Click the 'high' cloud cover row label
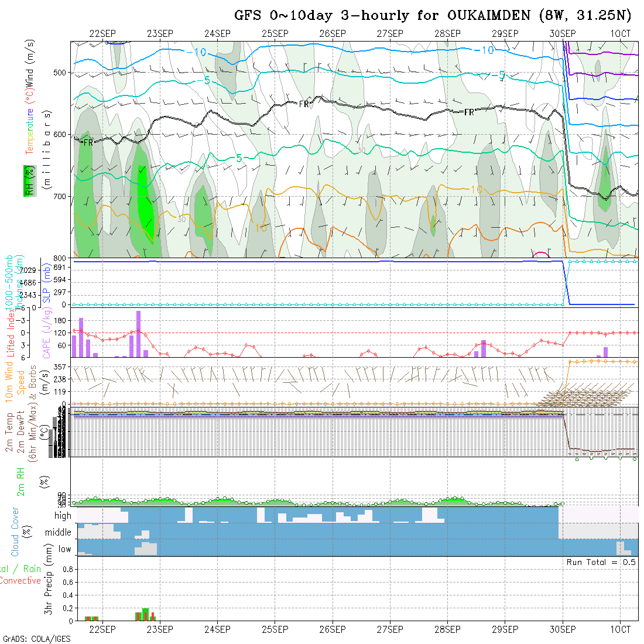 click(62, 516)
